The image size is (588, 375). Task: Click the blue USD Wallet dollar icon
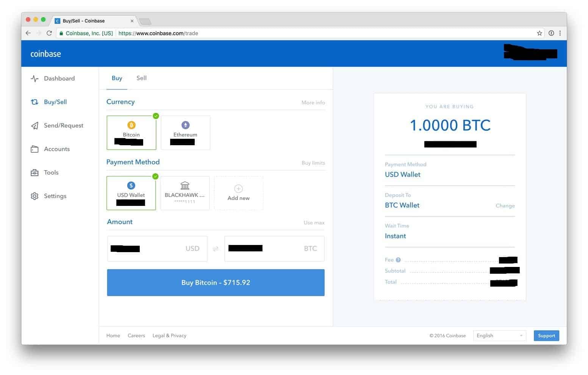point(131,185)
